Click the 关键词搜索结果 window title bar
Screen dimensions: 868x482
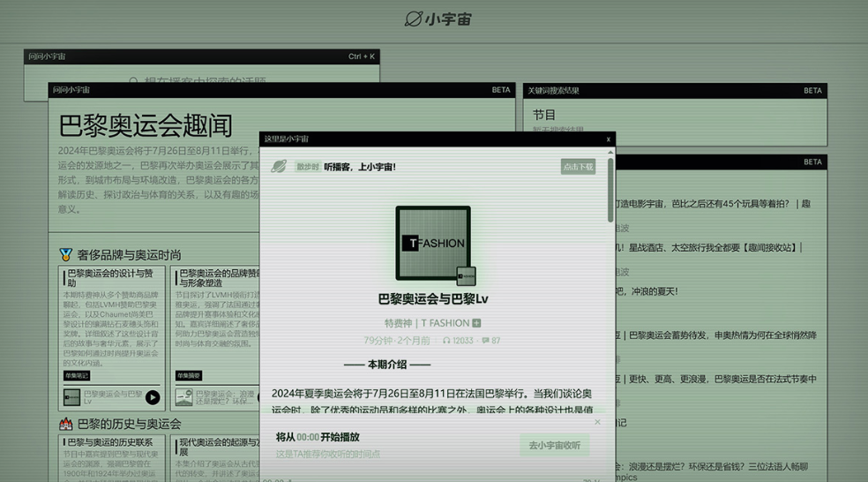coord(675,90)
